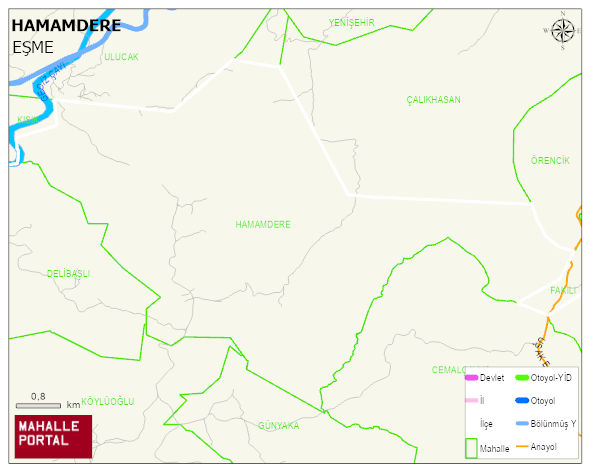Select the KÖYLÜOĞLU neighborhood label
The image size is (591, 472).
[x=108, y=401]
